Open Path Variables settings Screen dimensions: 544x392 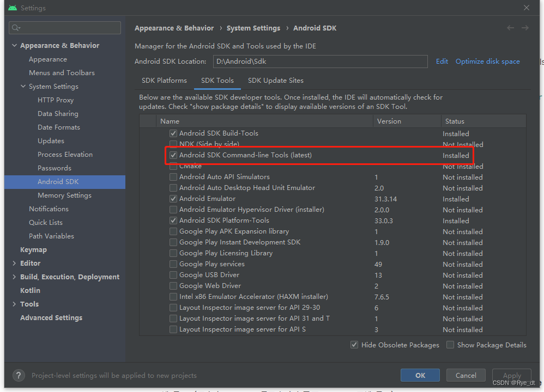(x=51, y=236)
